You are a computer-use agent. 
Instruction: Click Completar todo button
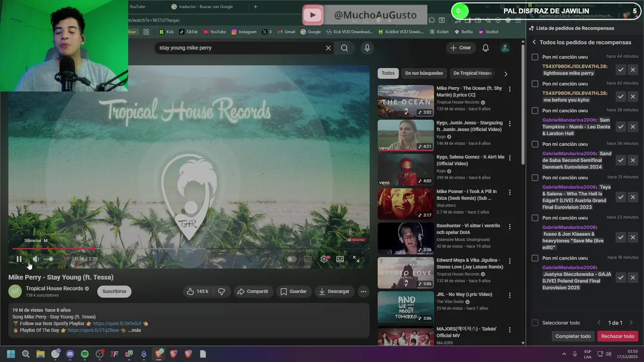point(573,336)
